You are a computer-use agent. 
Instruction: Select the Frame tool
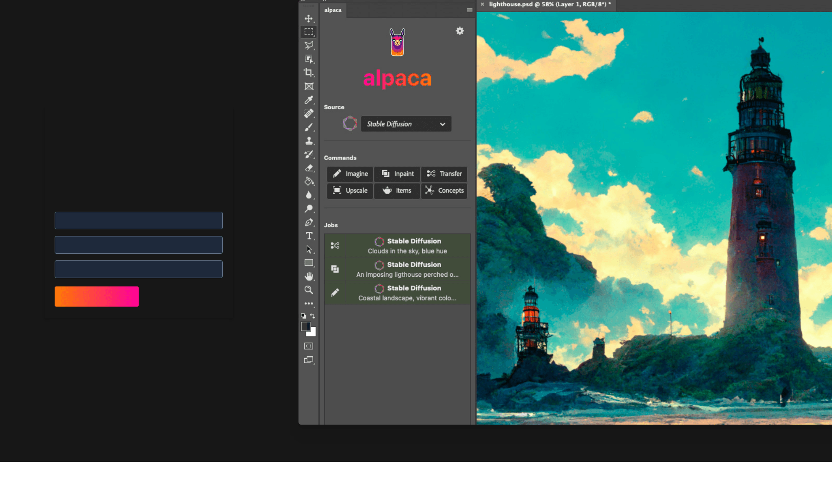coord(308,86)
